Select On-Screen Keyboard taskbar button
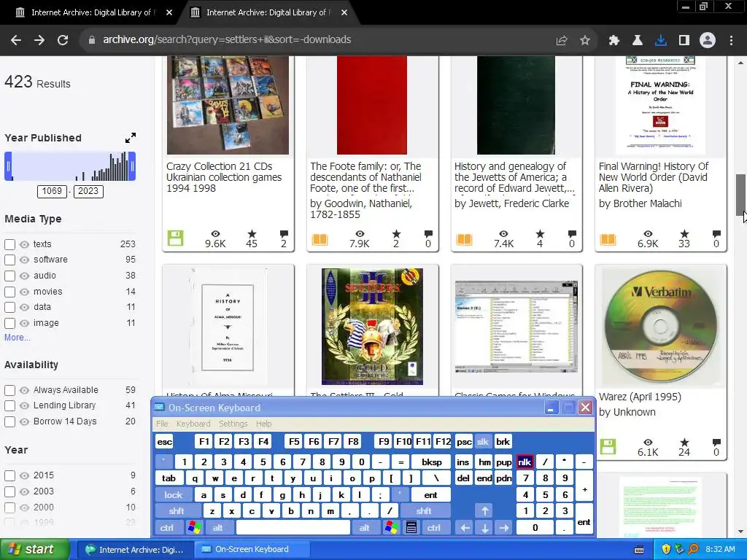747x560 pixels. [x=252, y=550]
